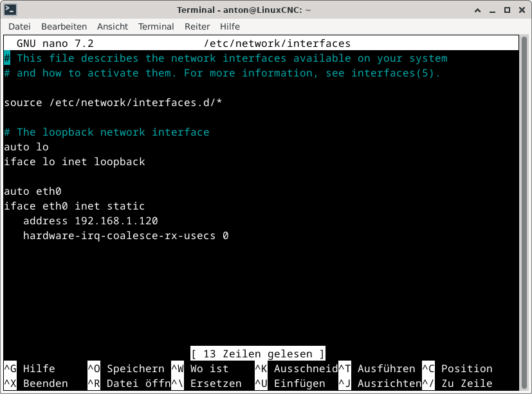Click the window title 'Terminal - anton@LinuxCNC: ~'
This screenshot has width=532, height=394.
(x=244, y=10)
